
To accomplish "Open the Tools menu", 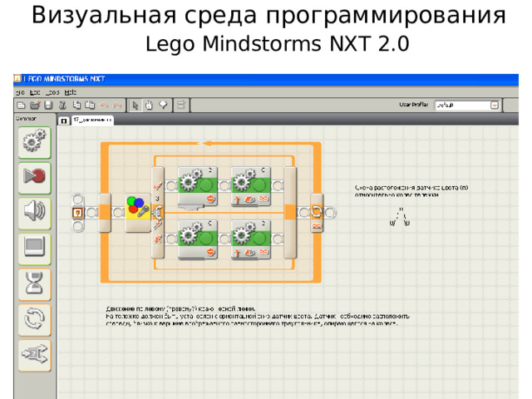I will (52, 92).
